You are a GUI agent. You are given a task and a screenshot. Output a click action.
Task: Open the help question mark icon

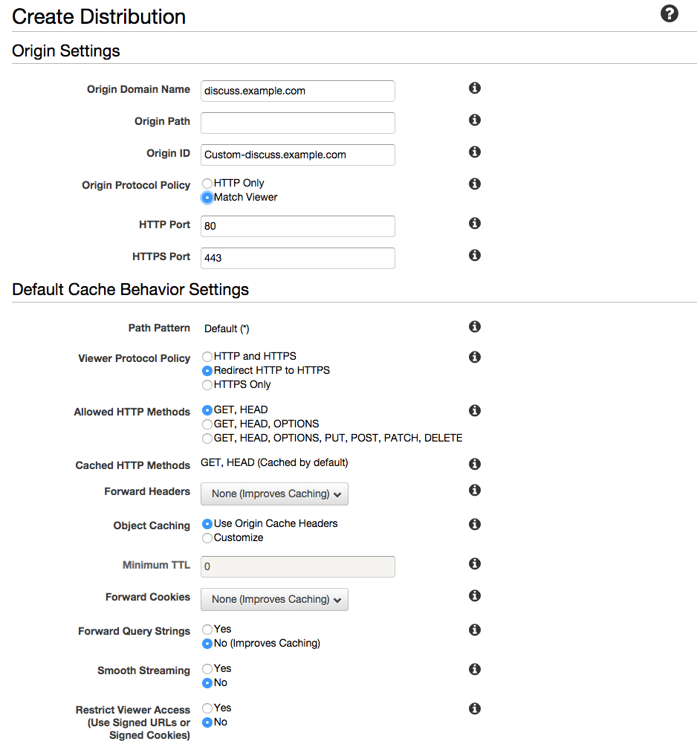pos(669,13)
